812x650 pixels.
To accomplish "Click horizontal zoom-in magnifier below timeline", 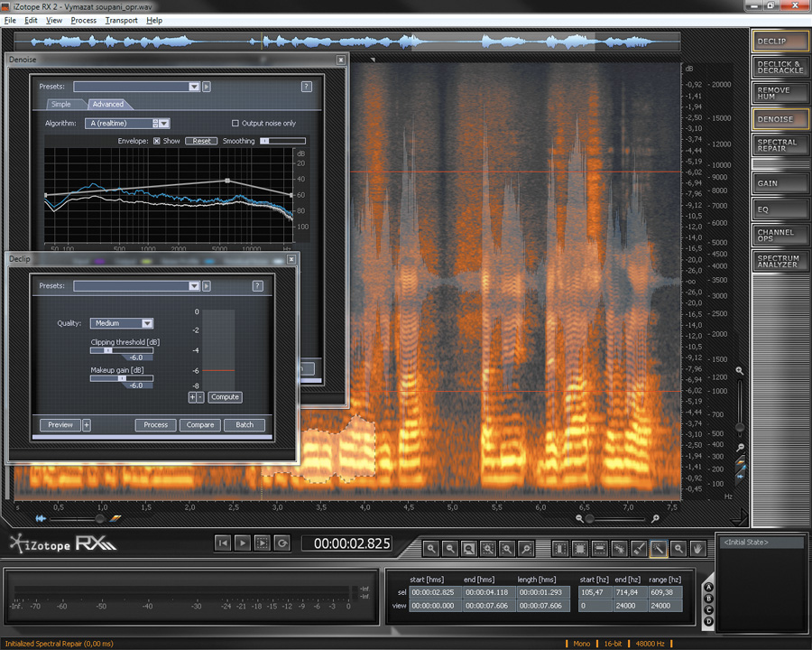I will [655, 518].
